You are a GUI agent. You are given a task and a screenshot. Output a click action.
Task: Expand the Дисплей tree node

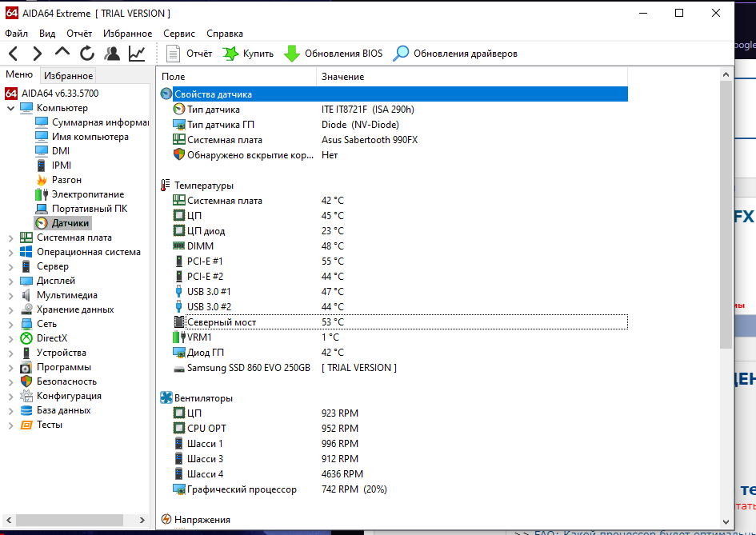pos(10,281)
